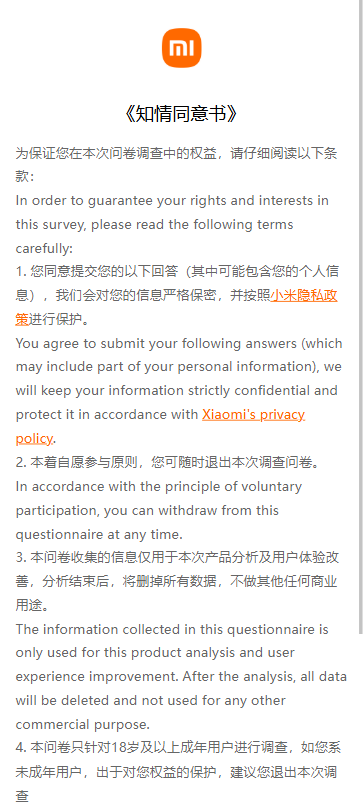Screen dimensions: 363x804
Task: Click the line 'commercial purpose.'
Action: point(83,725)
